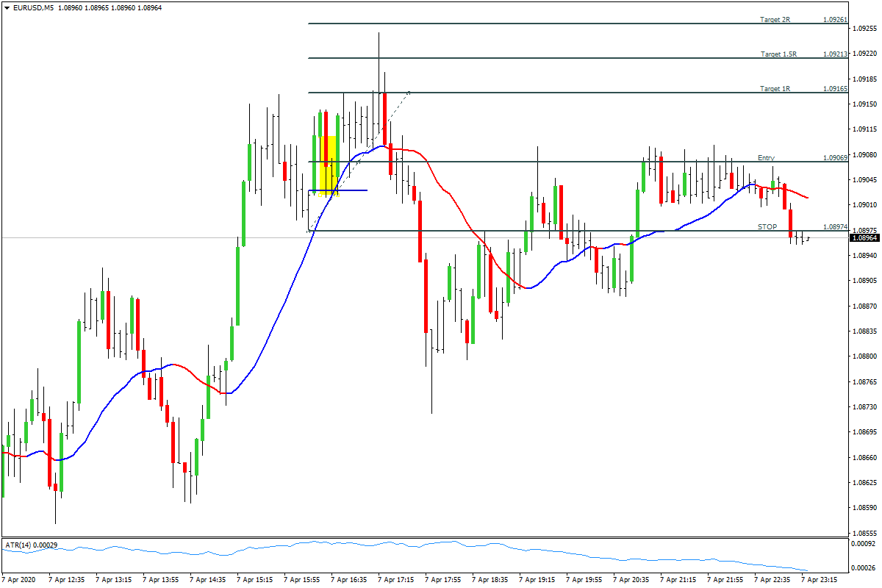The height and width of the screenshot is (588, 882).
Task: Click the 1.08940 price axis label
Action: coord(865,256)
